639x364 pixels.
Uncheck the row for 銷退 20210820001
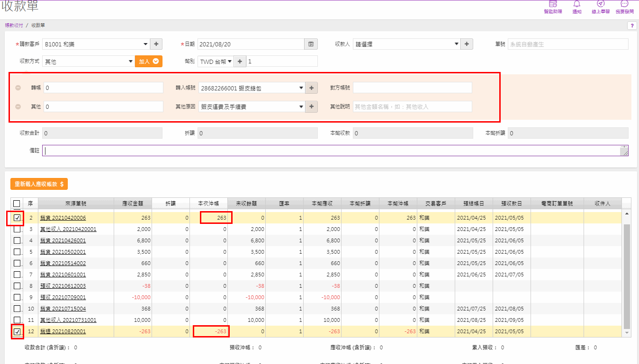point(18,331)
